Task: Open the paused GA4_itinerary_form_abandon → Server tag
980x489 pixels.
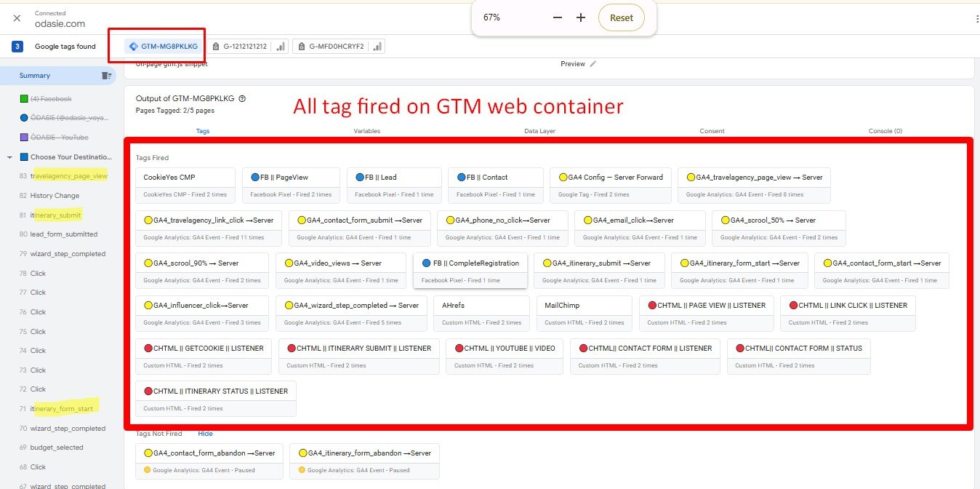Action: pos(364,461)
